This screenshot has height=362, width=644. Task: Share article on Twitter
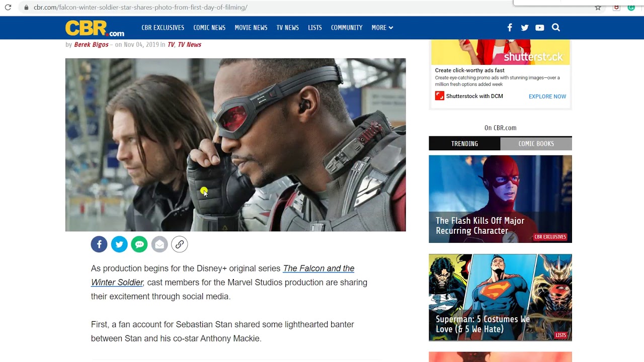pyautogui.click(x=119, y=244)
